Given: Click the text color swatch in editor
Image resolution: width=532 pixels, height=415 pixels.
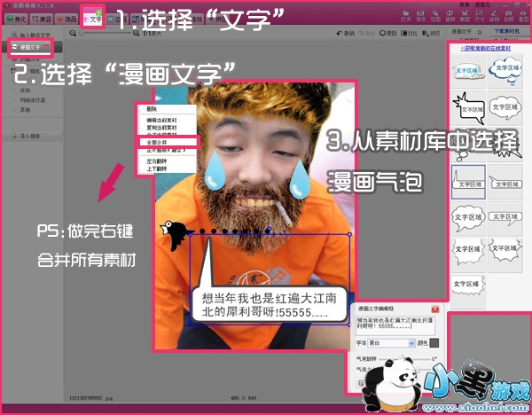Looking at the screenshot, I should (434, 342).
